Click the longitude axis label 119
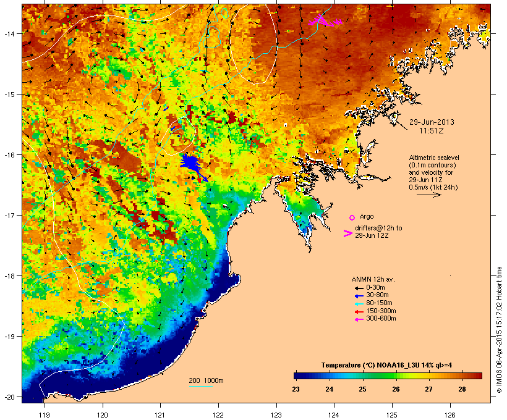Screen dimensions: 507x420 click(45, 415)
